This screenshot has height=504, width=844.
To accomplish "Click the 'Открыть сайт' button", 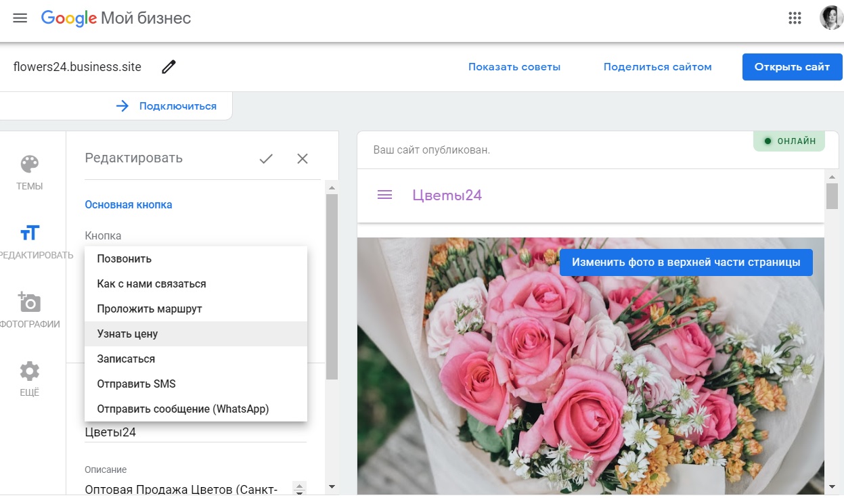I will 792,67.
